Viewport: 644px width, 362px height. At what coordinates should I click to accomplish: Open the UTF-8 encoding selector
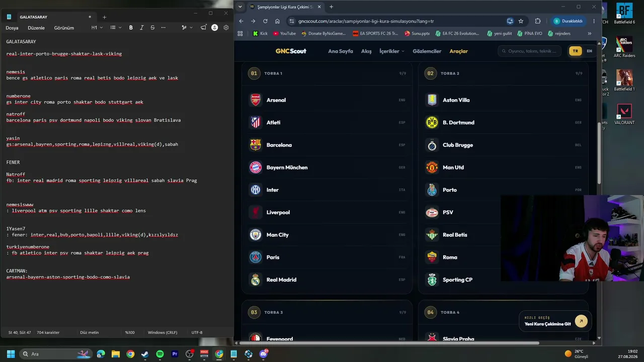pyautogui.click(x=197, y=332)
